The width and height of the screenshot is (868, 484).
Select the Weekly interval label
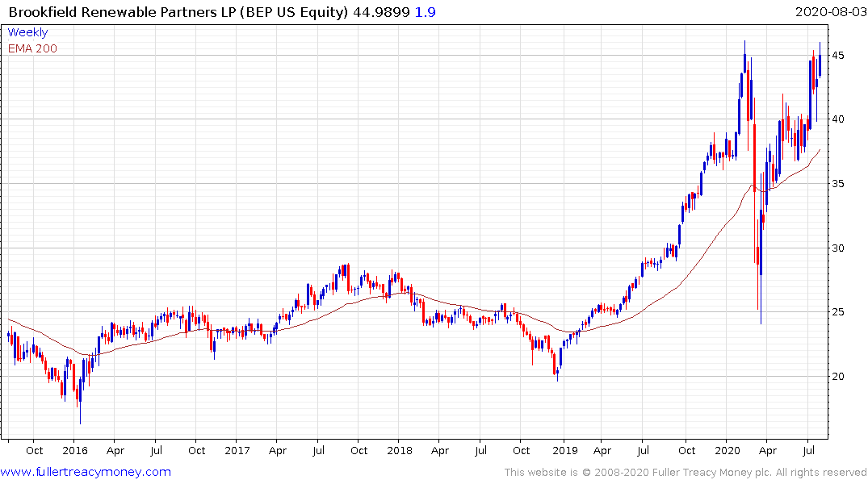(27, 32)
